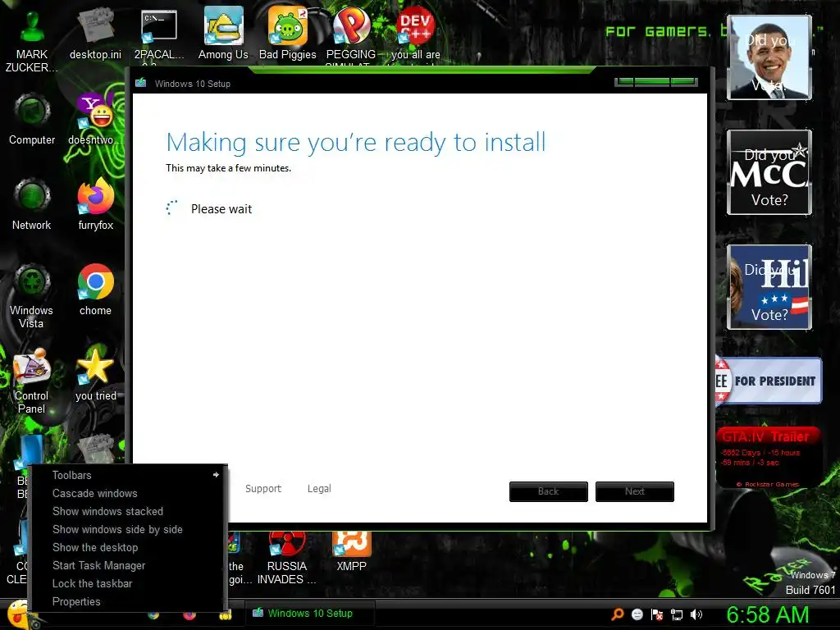Image resolution: width=840 pixels, height=630 pixels.
Task: Launch the XMPP desktop shortcut
Action: pos(351,552)
